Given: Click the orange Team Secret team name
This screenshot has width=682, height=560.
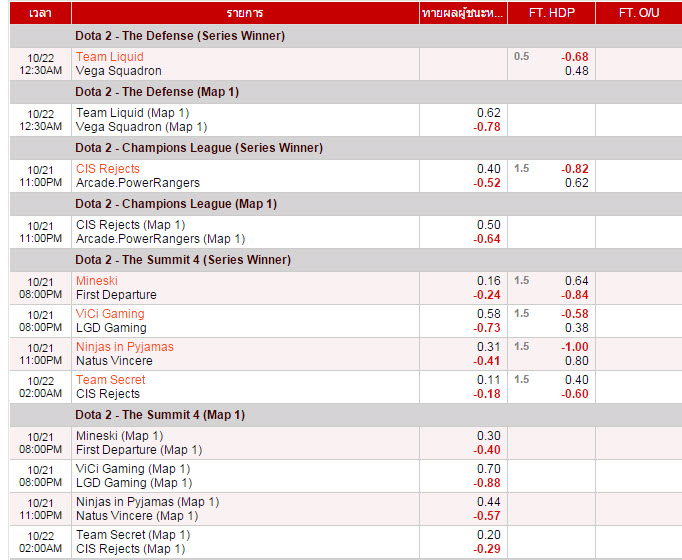Looking at the screenshot, I should click(x=110, y=380).
